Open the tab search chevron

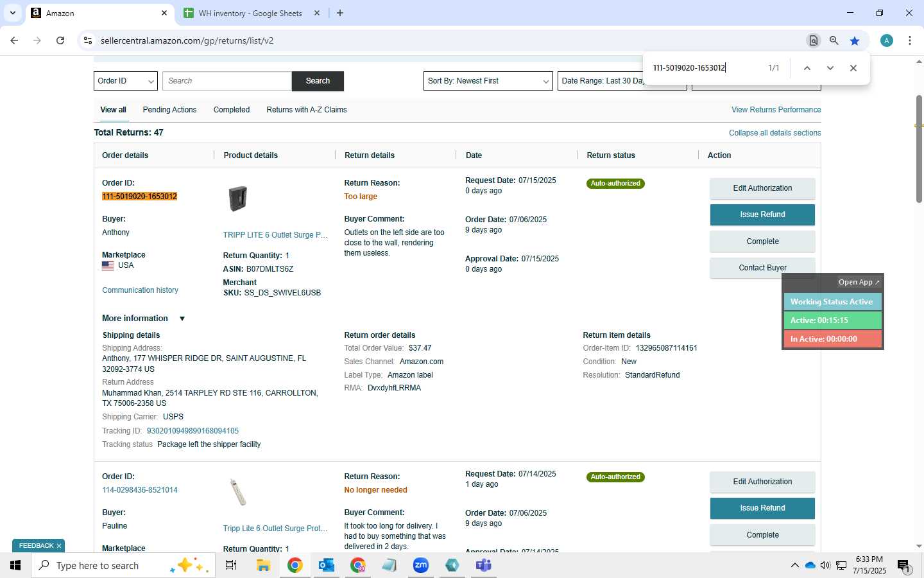pyautogui.click(x=12, y=13)
